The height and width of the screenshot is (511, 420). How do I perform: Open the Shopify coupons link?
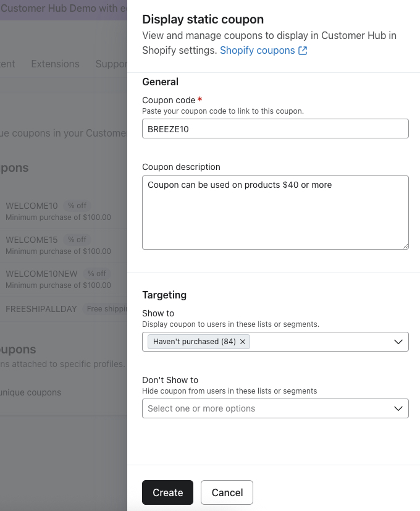[257, 51]
